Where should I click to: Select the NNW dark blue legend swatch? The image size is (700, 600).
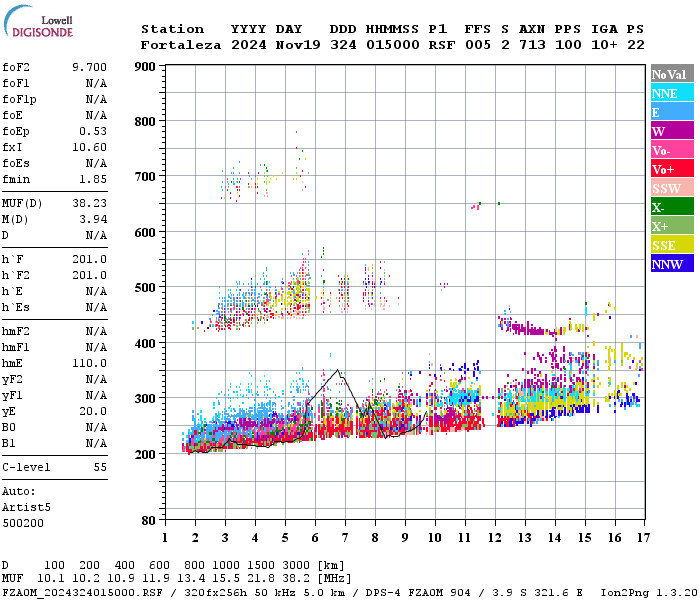pos(672,263)
